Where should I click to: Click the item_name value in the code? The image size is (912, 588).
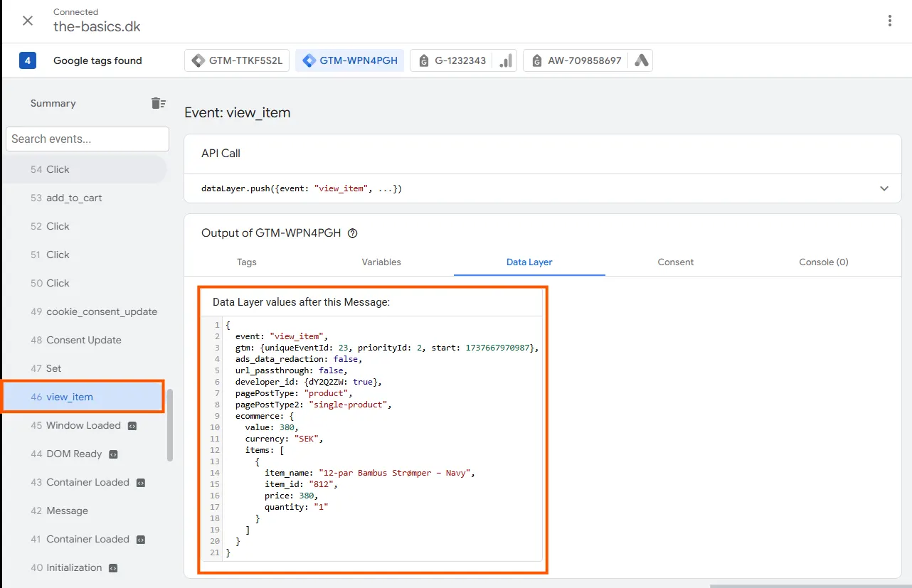396,473
